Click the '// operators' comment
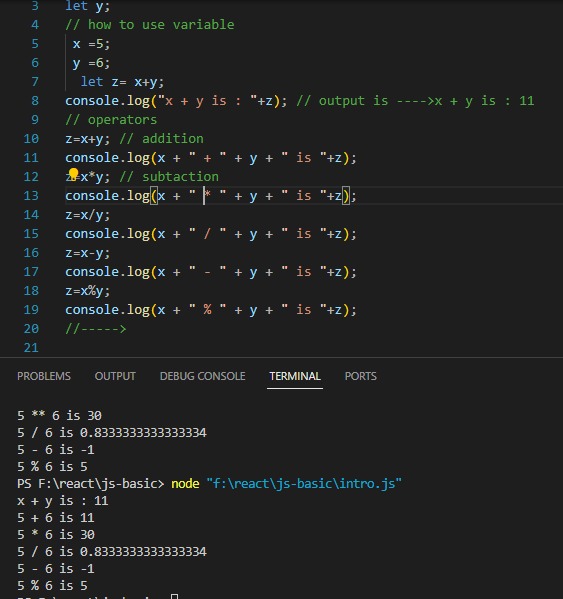Image resolution: width=563 pixels, height=599 pixels. (x=111, y=120)
